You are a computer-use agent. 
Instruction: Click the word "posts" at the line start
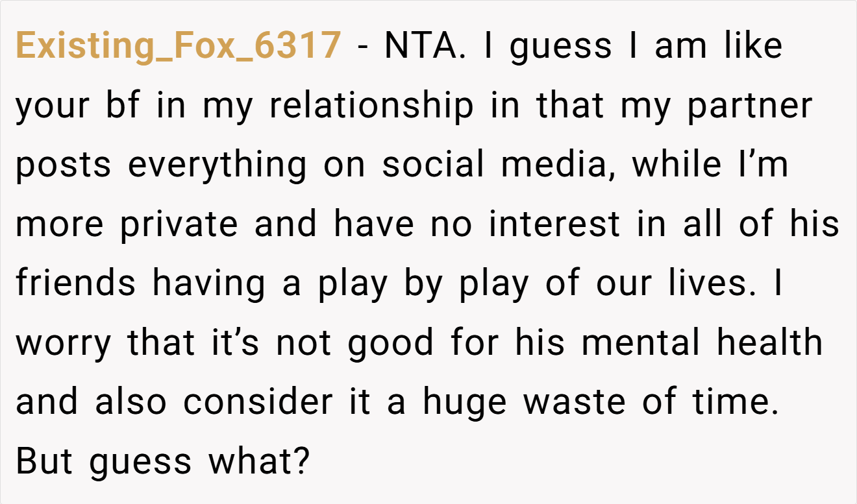63,166
